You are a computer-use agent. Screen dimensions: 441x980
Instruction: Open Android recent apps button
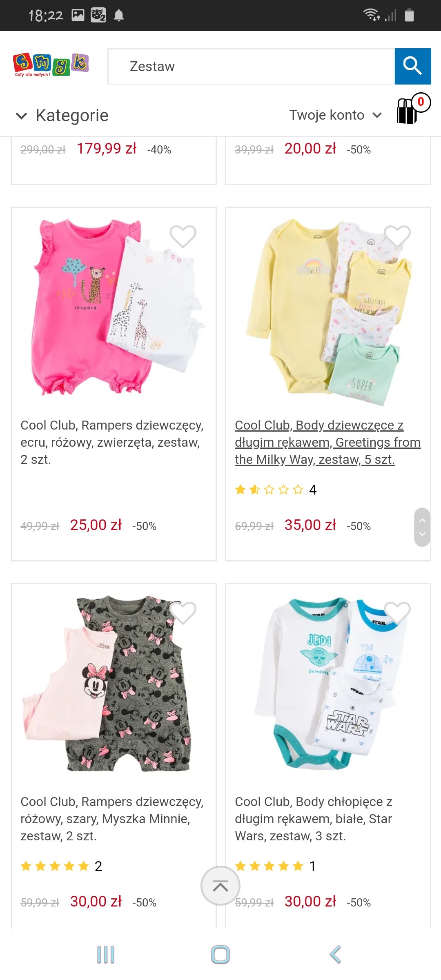click(x=106, y=954)
